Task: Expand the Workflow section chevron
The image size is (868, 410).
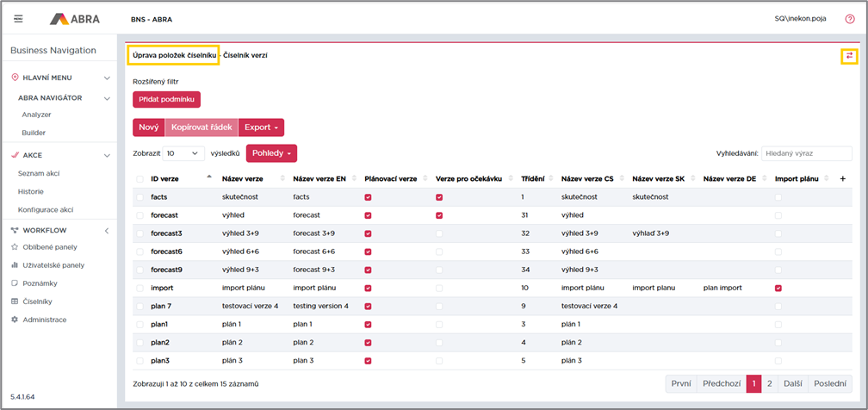Action: (x=107, y=231)
